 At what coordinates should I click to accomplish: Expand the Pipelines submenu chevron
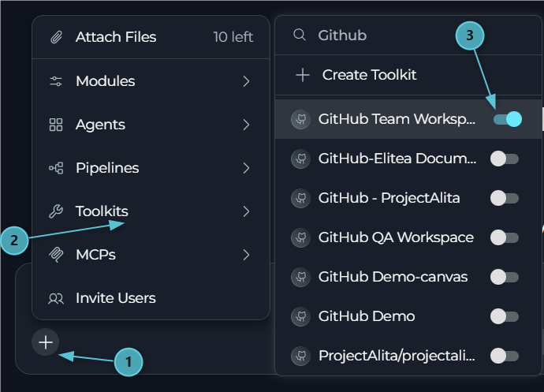(246, 168)
